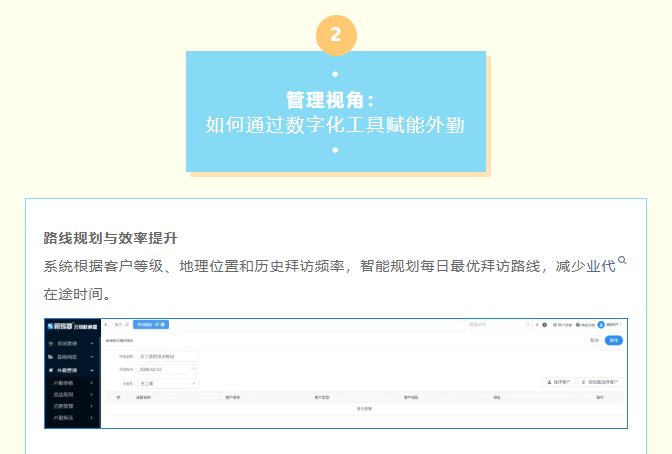Open the 首页 tab
Screen dimensions: 672x454
tap(119, 325)
